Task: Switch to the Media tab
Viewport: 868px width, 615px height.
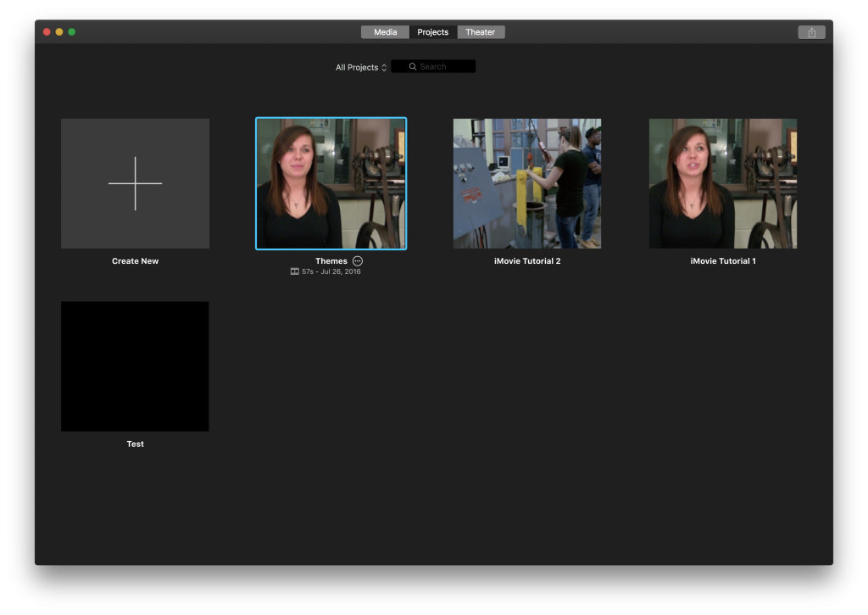Action: pyautogui.click(x=386, y=32)
